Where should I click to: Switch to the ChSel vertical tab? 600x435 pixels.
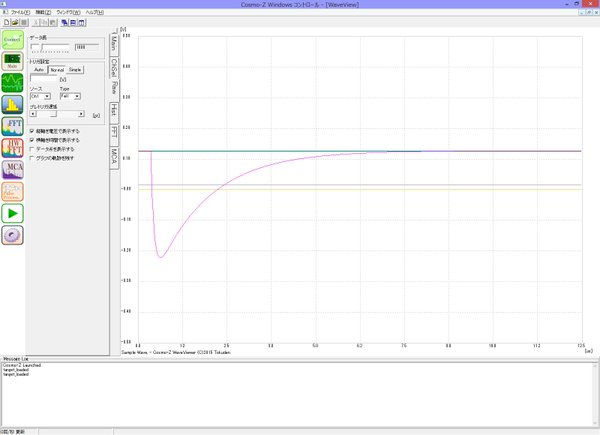click(x=115, y=63)
